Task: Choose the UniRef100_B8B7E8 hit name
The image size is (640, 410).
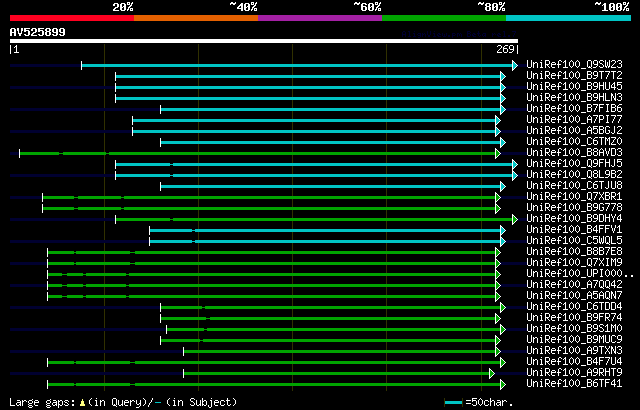Action: [574, 252]
